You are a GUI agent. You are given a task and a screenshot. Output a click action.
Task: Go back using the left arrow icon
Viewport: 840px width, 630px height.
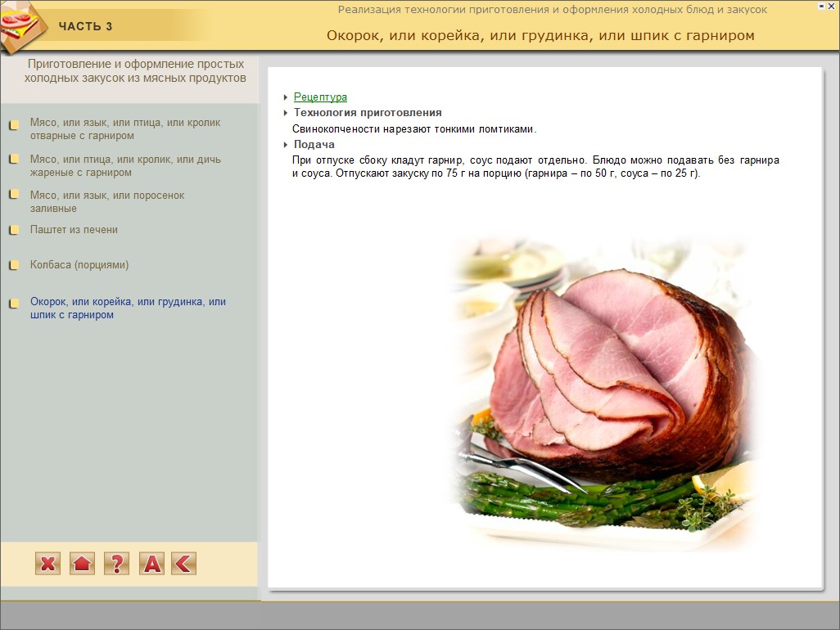tap(183, 563)
